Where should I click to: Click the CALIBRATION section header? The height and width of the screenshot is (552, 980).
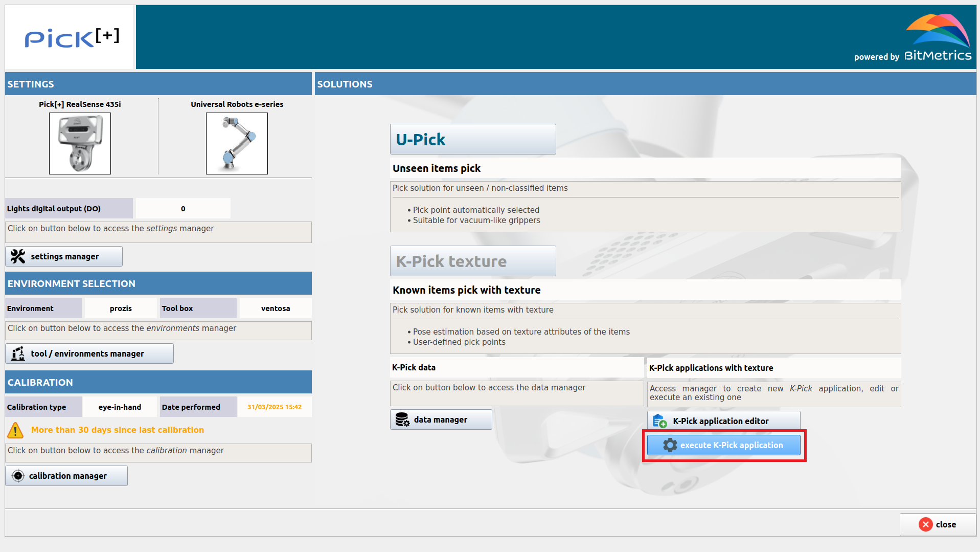pyautogui.click(x=158, y=382)
